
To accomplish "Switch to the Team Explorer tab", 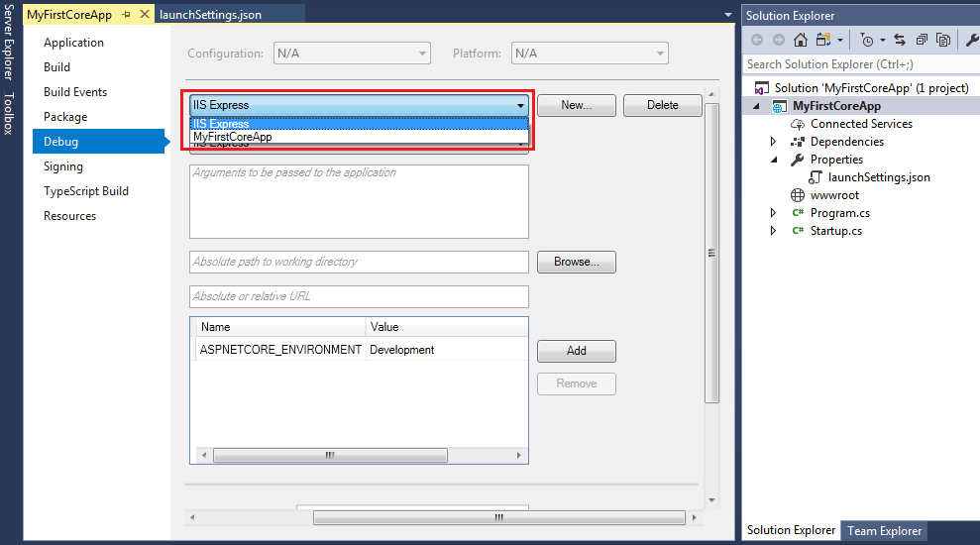I will [x=884, y=530].
